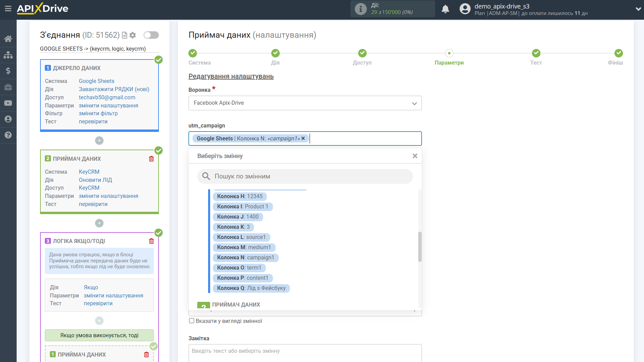Add block after Приймач даних 2
644x362 pixels.
(x=99, y=223)
